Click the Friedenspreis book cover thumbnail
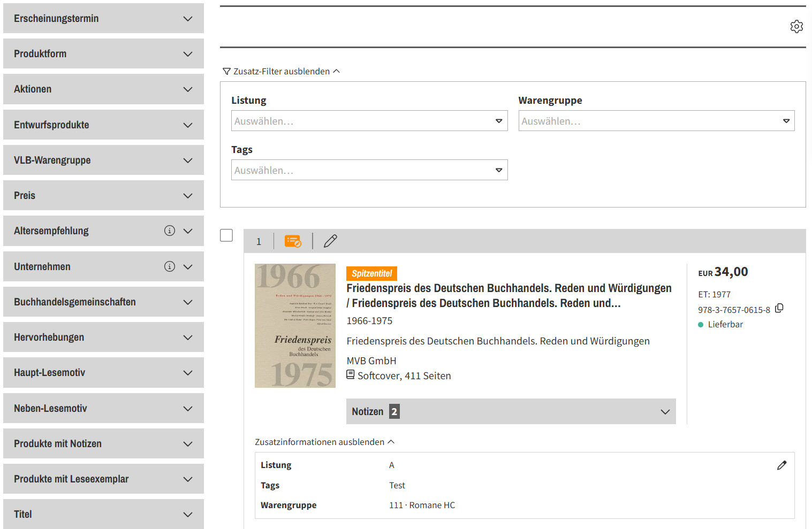812x529 pixels. pyautogui.click(x=295, y=325)
